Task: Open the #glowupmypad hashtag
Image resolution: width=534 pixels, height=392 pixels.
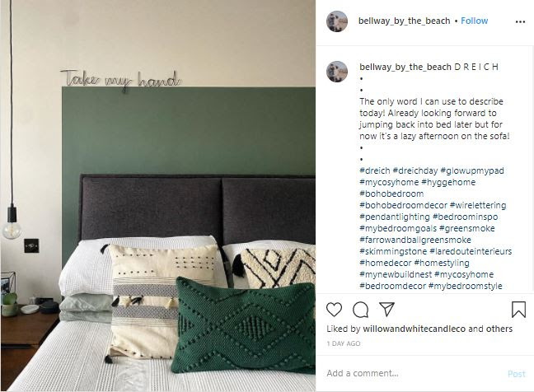Action: coord(472,170)
